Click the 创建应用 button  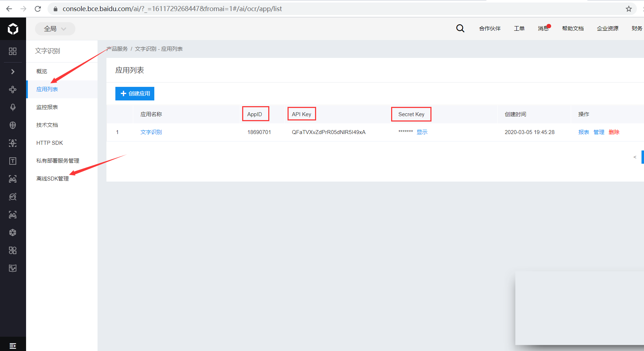pyautogui.click(x=135, y=94)
